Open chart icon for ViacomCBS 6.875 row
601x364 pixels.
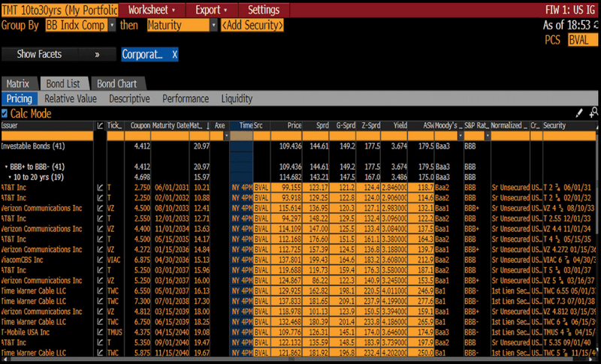click(x=100, y=260)
